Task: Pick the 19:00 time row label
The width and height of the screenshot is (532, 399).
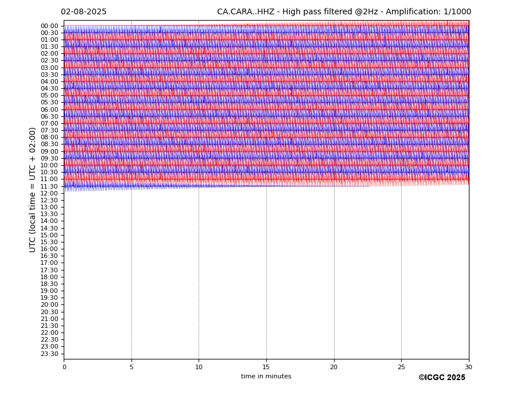Action: coord(49,291)
